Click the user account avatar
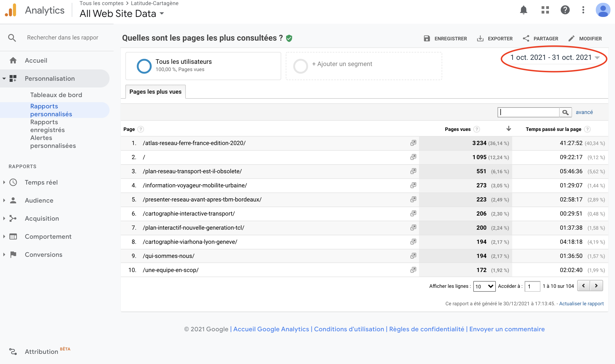The image size is (615, 364). (x=603, y=10)
